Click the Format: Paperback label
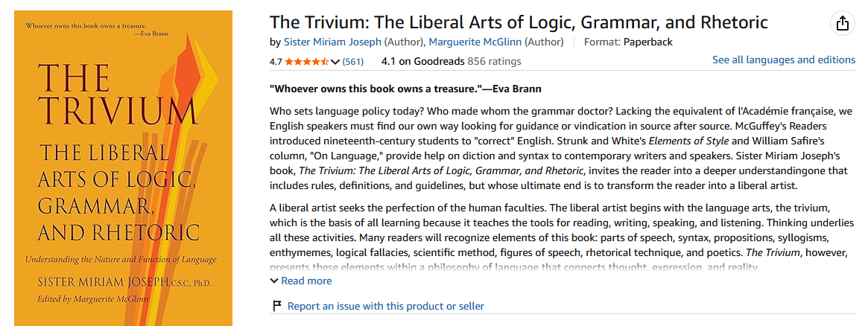 pyautogui.click(x=628, y=42)
